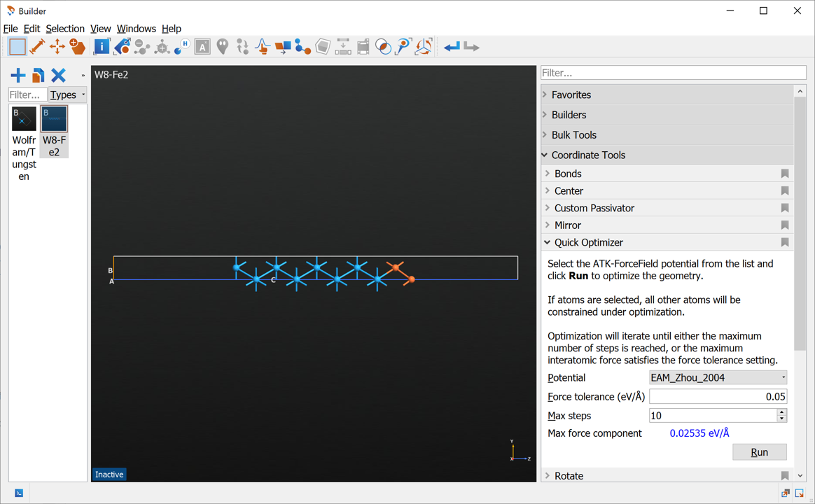Click the Run button
The height and width of the screenshot is (504, 815).
(759, 452)
